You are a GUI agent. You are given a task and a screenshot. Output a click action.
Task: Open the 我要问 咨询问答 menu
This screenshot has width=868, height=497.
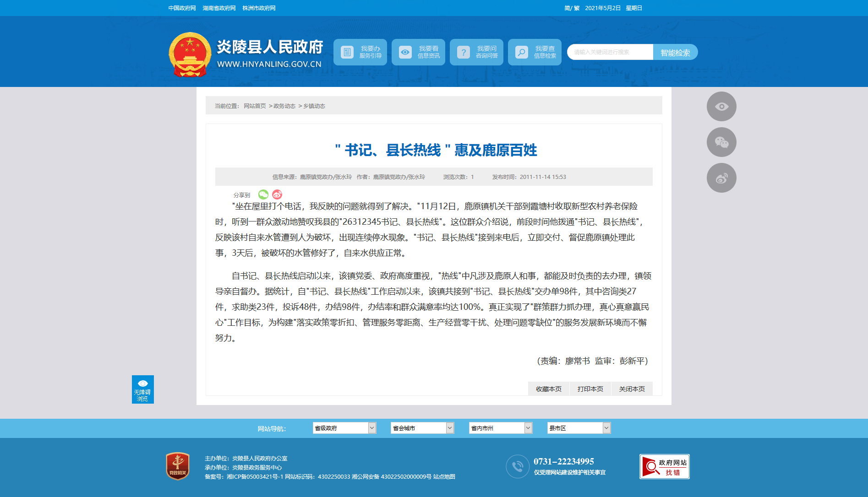pyautogui.click(x=476, y=52)
